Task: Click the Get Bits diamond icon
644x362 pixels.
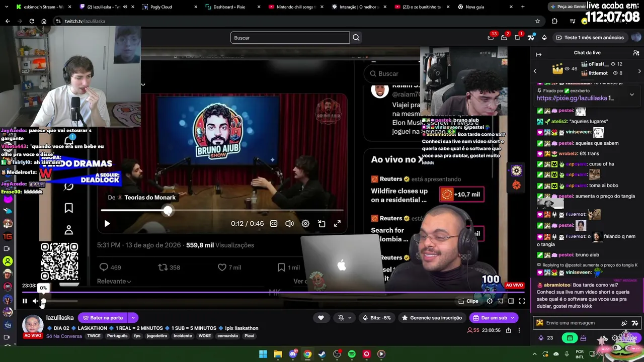Action: click(x=544, y=37)
